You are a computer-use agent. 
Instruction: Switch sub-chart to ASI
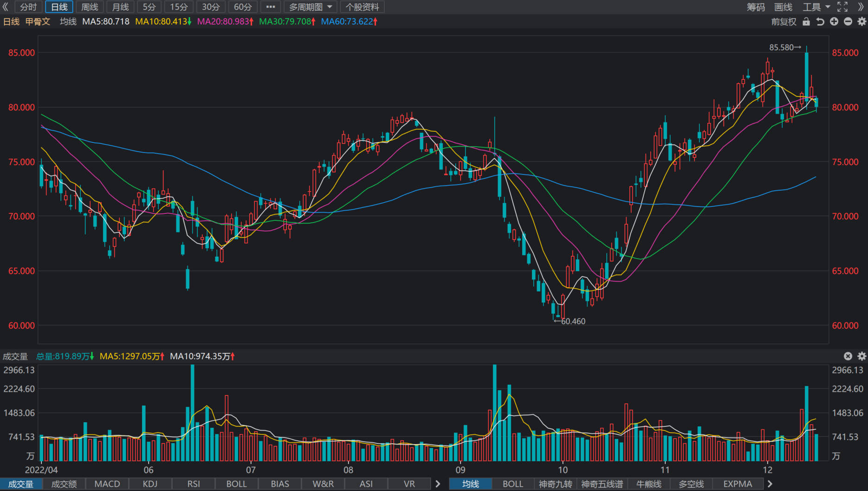[x=366, y=484]
